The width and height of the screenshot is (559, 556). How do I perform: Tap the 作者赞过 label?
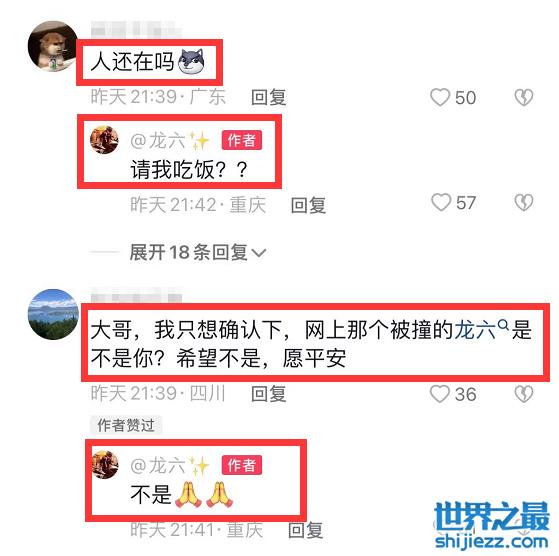coord(126,425)
